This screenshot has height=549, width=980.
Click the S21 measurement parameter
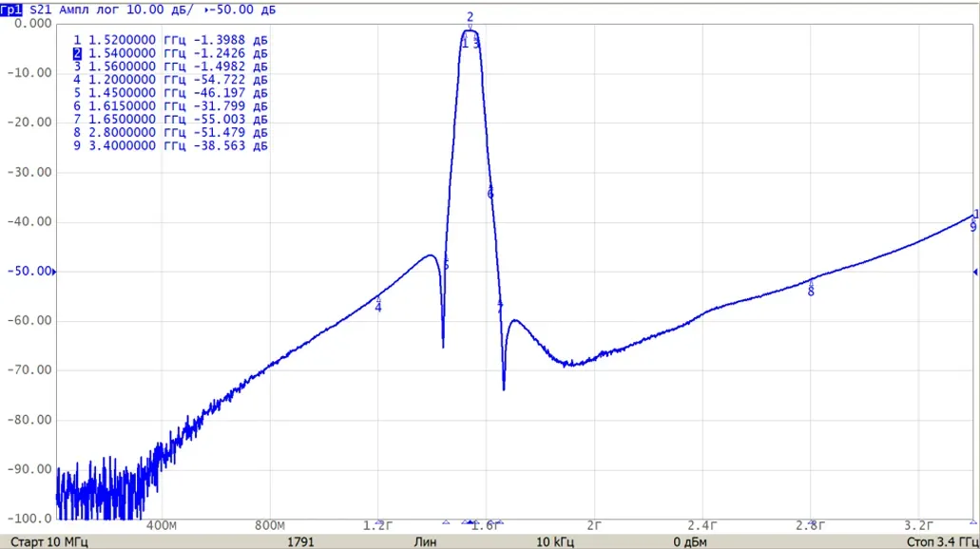tap(41, 9)
